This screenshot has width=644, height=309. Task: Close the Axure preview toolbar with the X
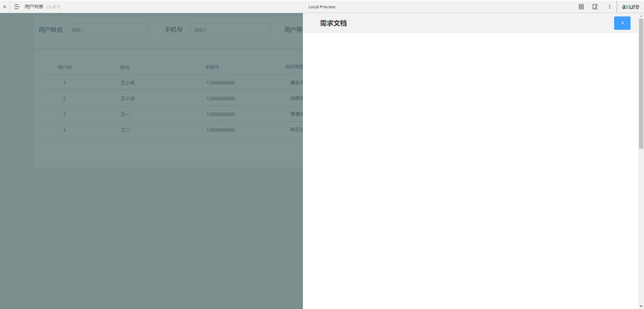(x=5, y=7)
